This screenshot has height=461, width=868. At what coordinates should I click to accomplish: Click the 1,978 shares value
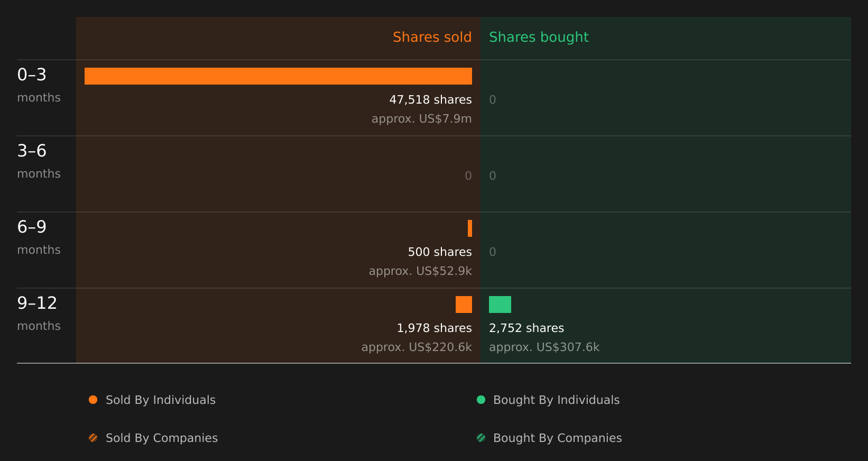(434, 328)
